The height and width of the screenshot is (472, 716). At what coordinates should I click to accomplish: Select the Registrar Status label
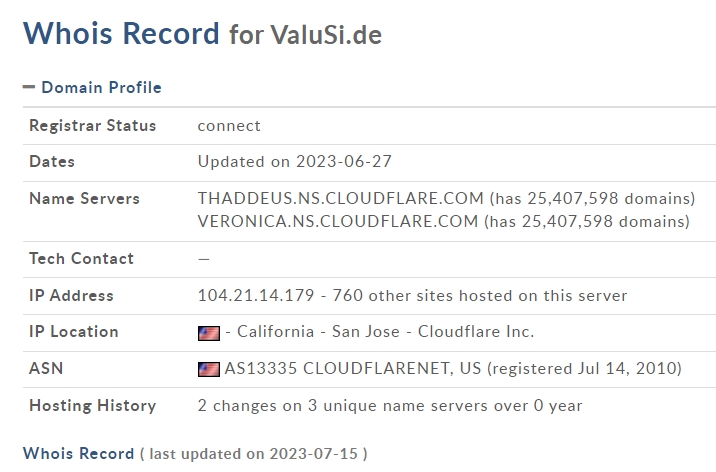tap(93, 126)
